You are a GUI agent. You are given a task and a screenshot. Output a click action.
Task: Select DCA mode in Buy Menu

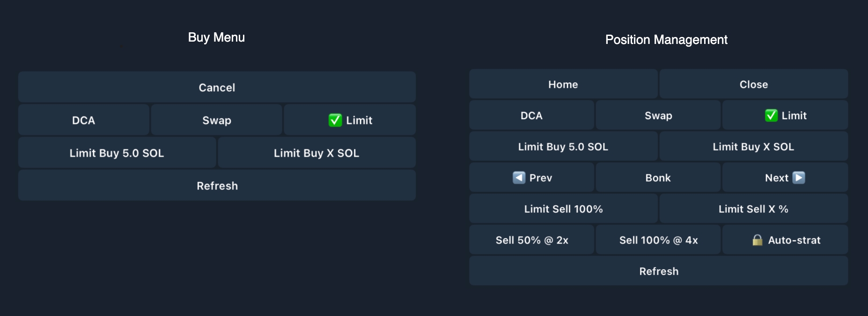[84, 121]
